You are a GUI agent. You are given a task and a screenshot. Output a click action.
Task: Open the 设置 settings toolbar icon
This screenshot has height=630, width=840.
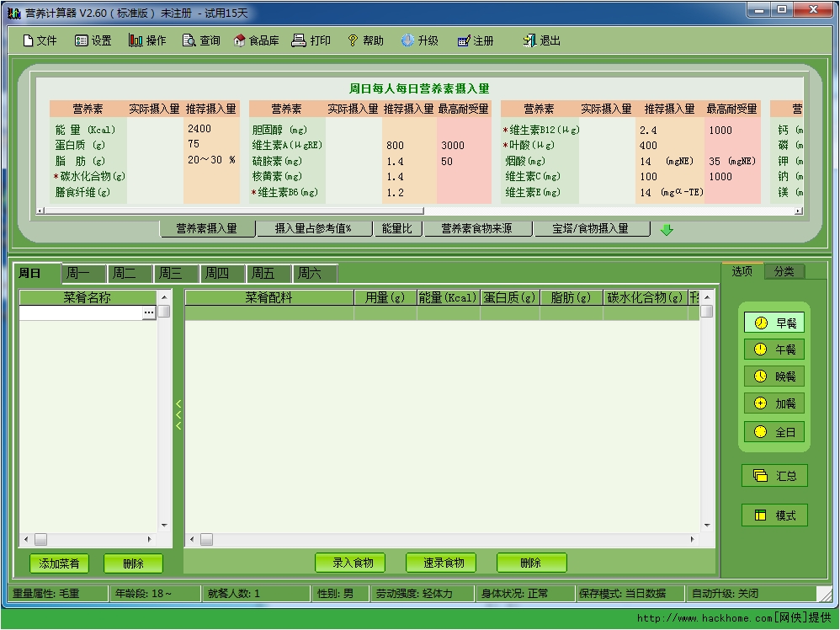(x=93, y=40)
